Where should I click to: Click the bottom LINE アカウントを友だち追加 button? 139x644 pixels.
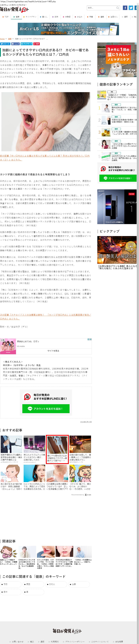pyautogui.click(x=46, y=409)
